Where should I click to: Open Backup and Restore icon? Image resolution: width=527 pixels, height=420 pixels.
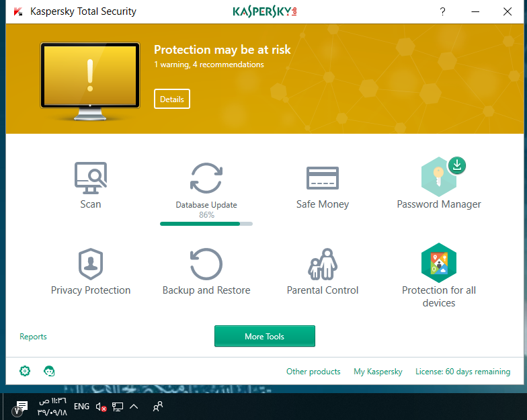point(206,264)
